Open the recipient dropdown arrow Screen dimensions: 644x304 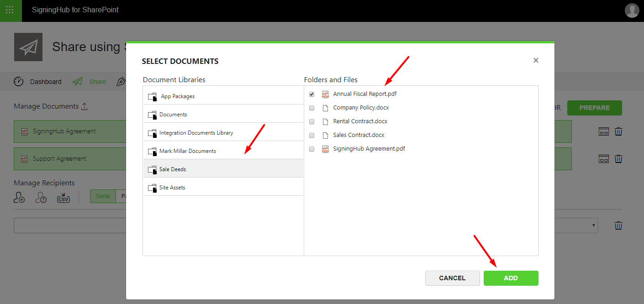pos(594,225)
